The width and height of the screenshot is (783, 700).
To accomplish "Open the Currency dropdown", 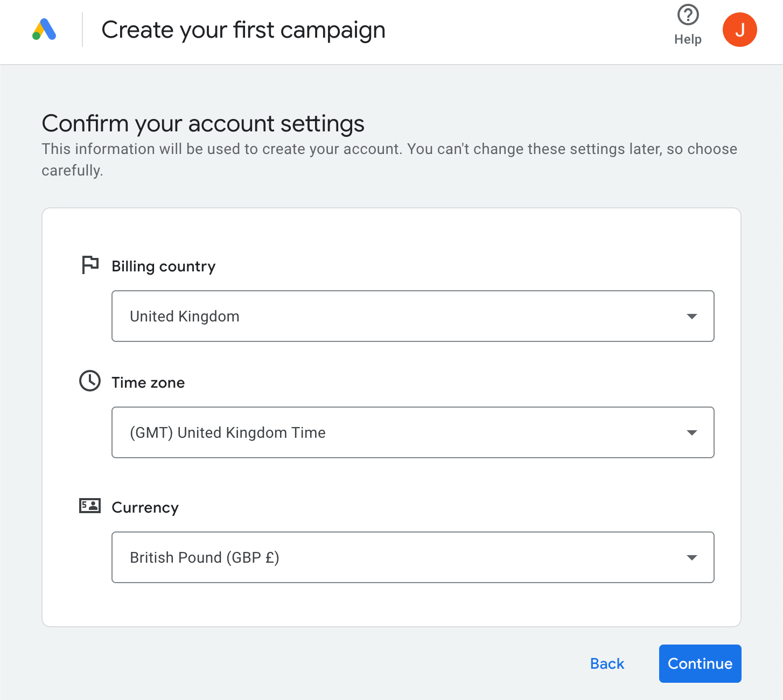I will pos(413,557).
